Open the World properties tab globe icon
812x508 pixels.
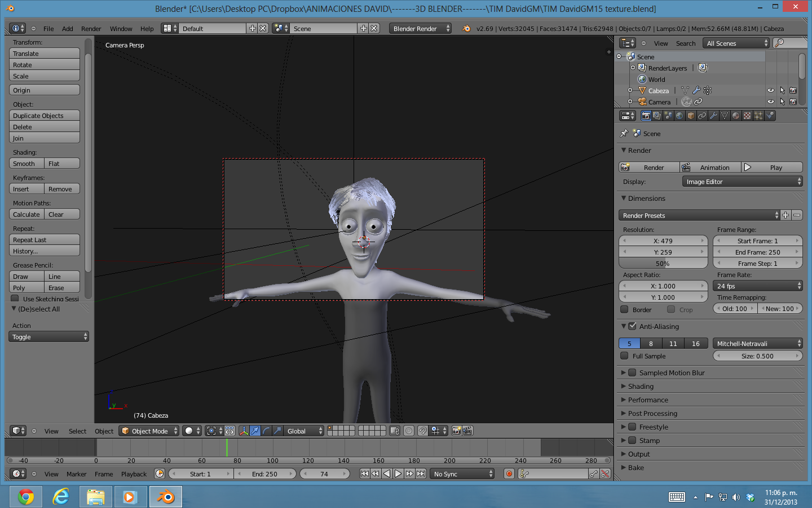click(x=680, y=116)
